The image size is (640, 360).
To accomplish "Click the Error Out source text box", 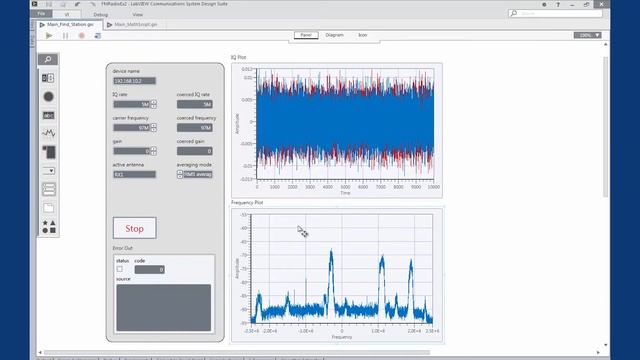I will [164, 308].
